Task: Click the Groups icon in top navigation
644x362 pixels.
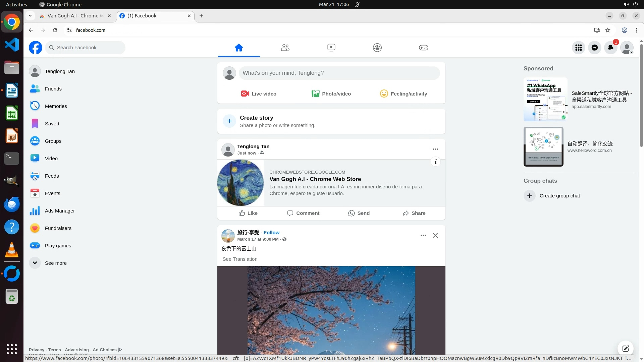Action: point(377,48)
